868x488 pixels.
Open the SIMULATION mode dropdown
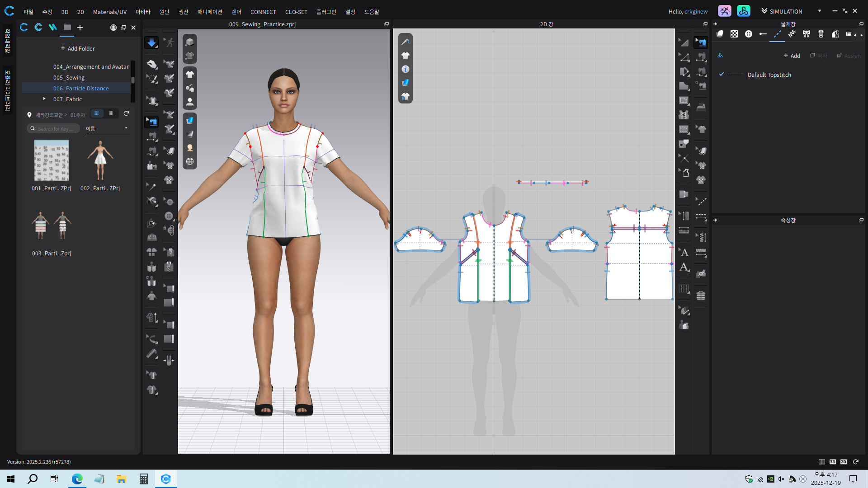[x=819, y=11]
